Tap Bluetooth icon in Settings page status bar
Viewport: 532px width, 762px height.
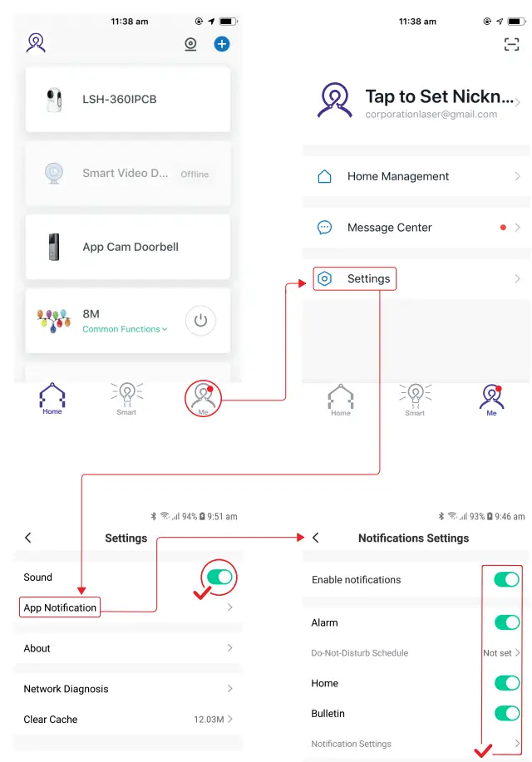click(154, 516)
